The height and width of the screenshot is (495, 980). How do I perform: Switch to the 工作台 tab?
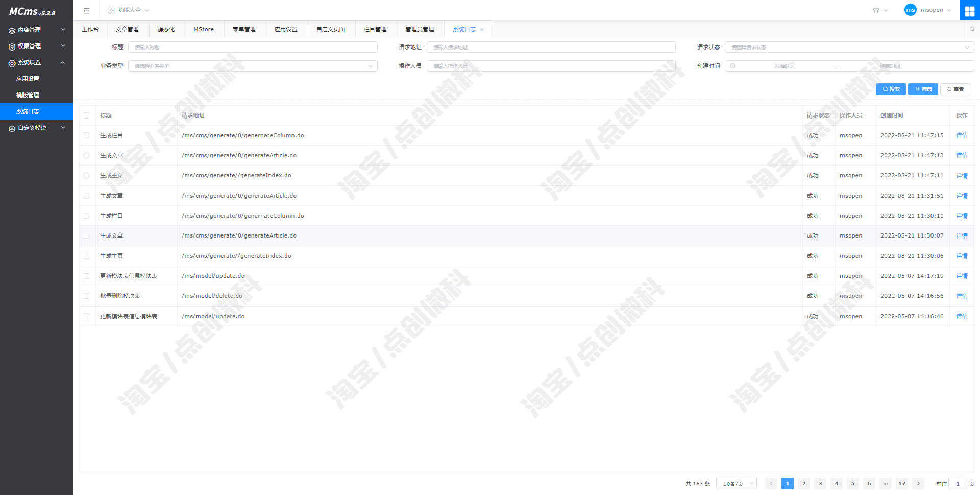pyautogui.click(x=90, y=29)
